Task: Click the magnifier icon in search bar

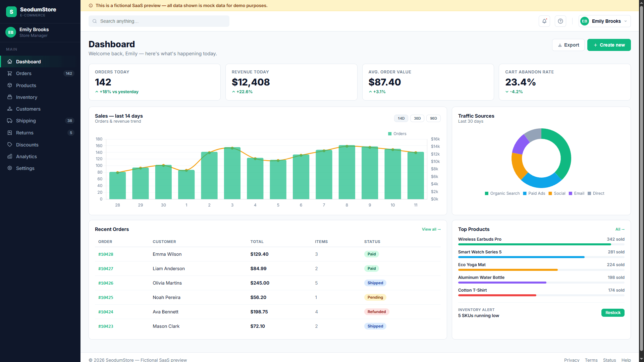Action: point(95,21)
